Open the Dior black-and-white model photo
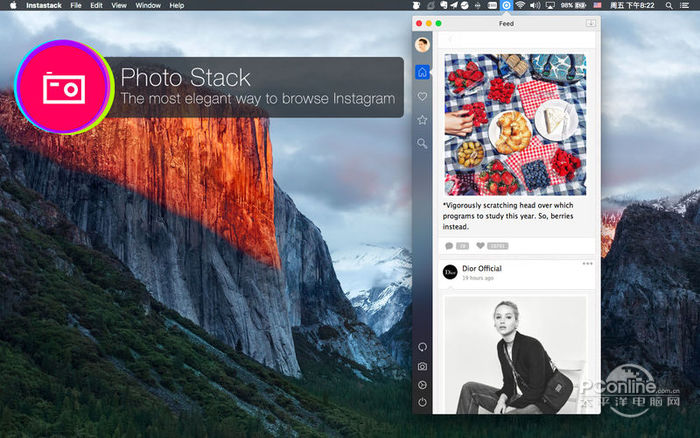This screenshot has width=700, height=438. coord(515,355)
